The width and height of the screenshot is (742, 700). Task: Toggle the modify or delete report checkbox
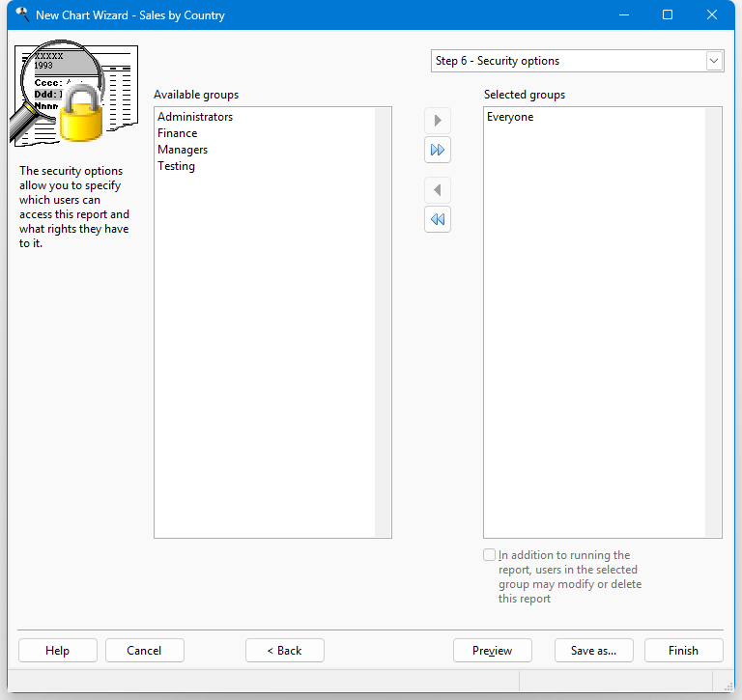point(490,555)
